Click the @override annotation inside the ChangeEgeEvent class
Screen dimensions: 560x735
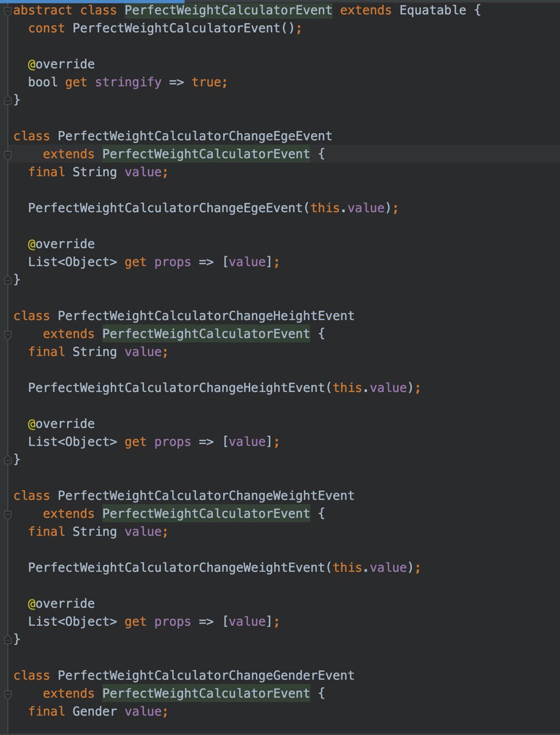61,244
